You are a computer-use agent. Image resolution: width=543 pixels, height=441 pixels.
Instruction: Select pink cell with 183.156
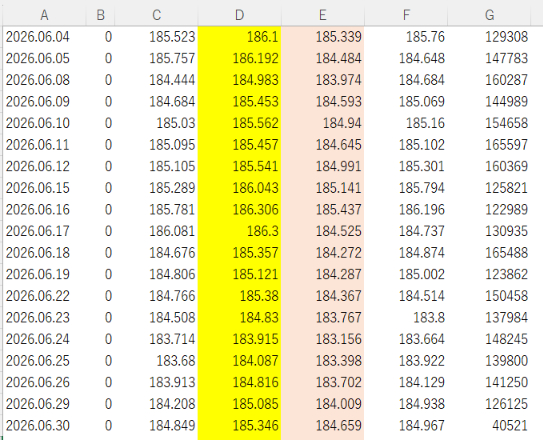322,339
